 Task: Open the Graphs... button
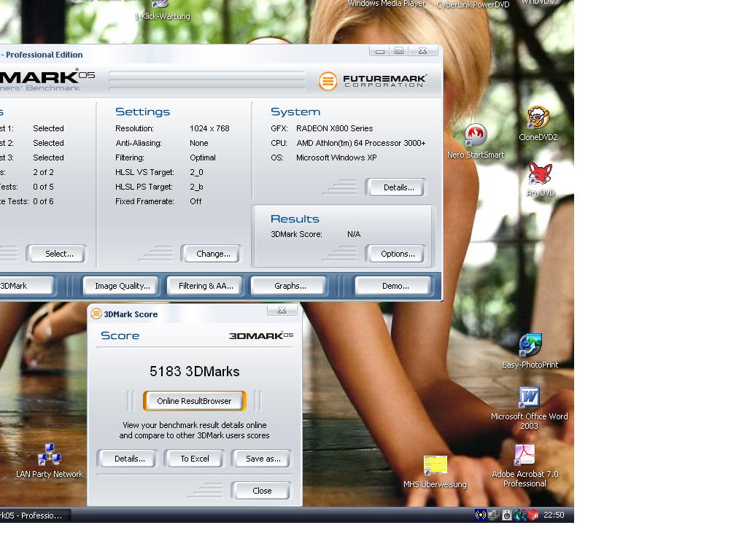coord(290,286)
